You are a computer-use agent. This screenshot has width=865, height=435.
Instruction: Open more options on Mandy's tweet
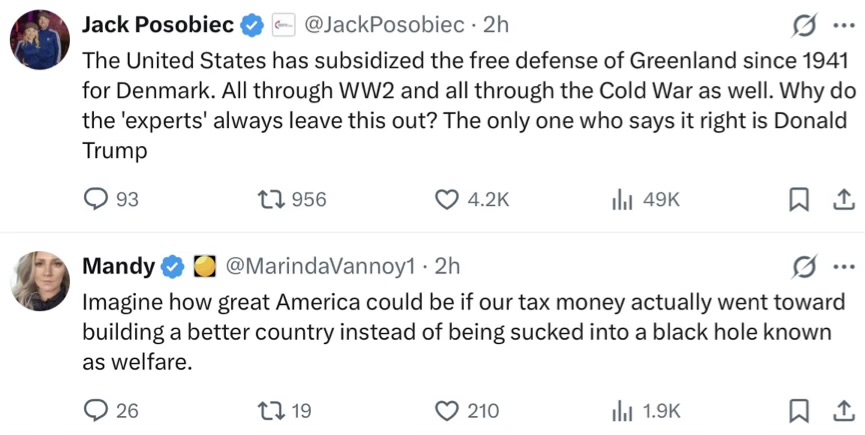click(842, 267)
